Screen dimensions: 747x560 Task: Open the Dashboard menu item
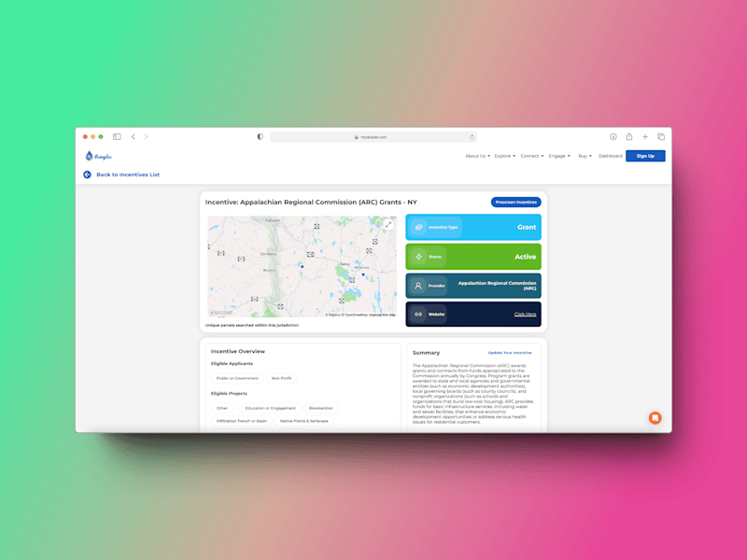611,156
